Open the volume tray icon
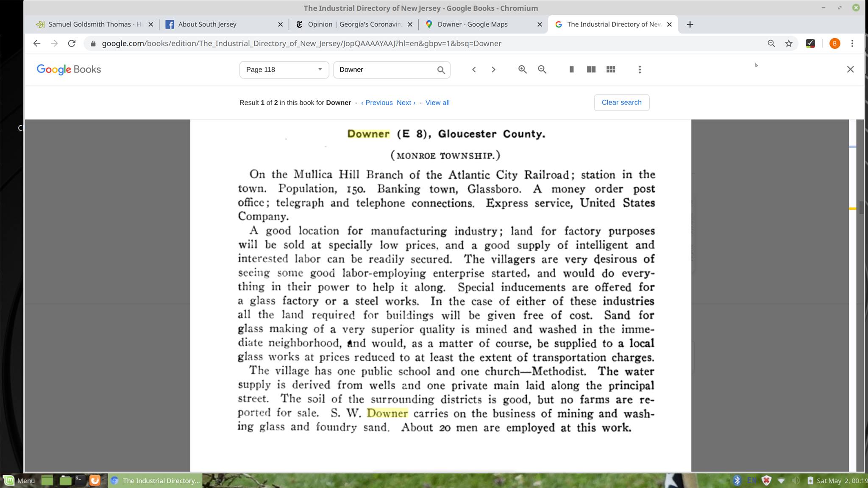This screenshot has height=488, width=868. coord(796,480)
